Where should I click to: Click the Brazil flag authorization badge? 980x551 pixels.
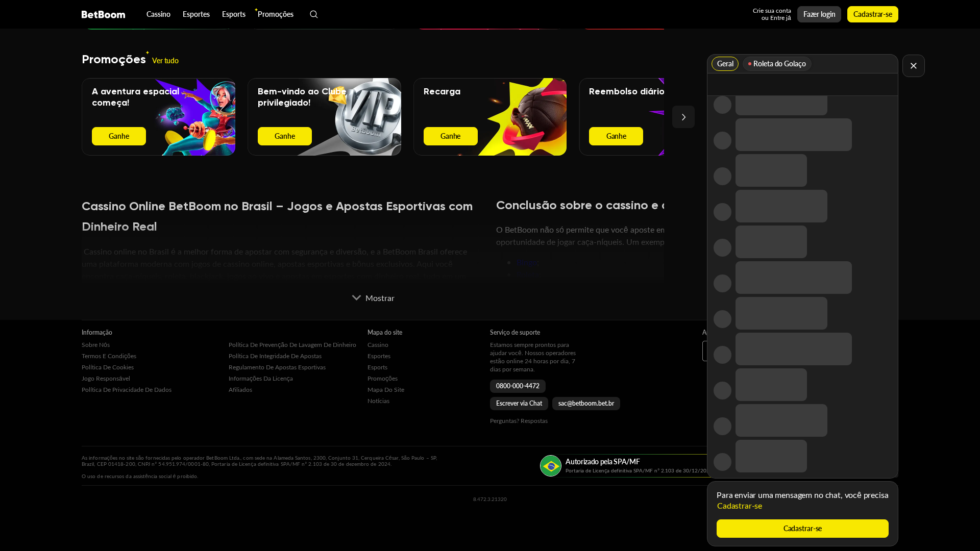coord(551,466)
